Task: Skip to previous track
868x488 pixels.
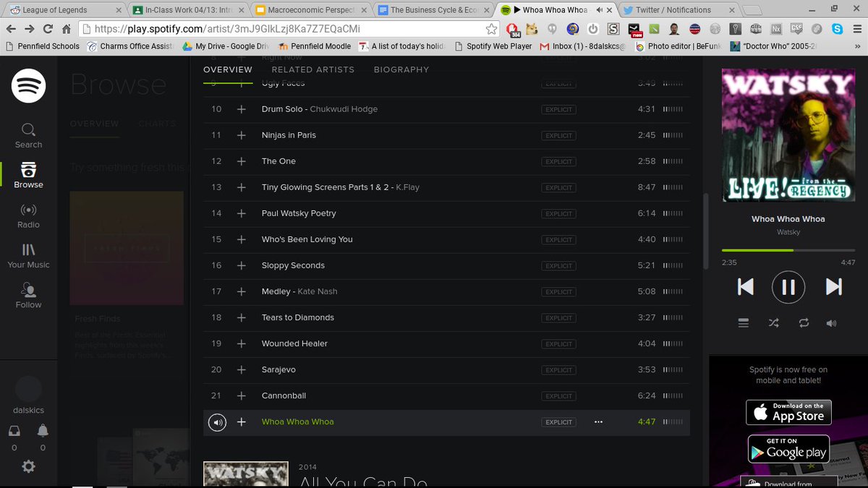Action: [746, 287]
